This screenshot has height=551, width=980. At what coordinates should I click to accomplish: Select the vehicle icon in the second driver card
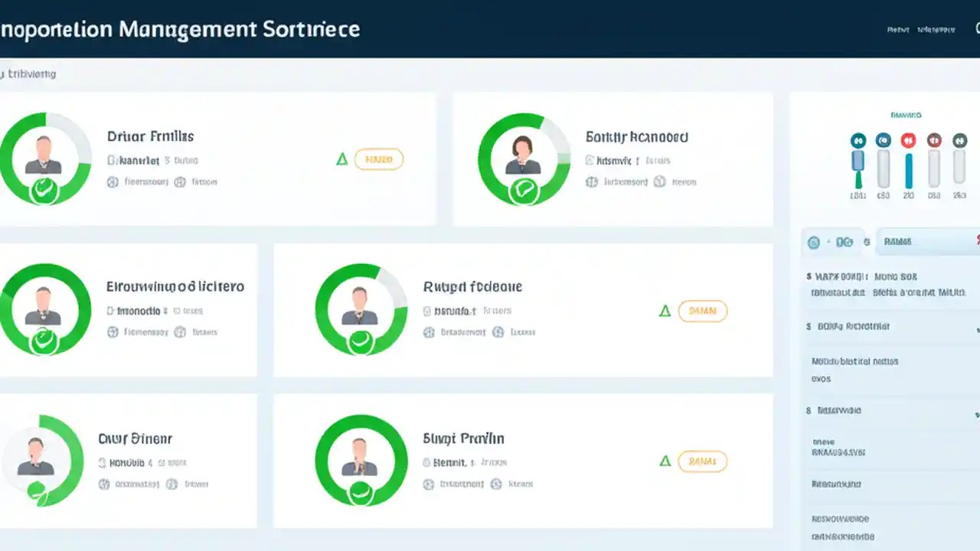tap(590, 182)
